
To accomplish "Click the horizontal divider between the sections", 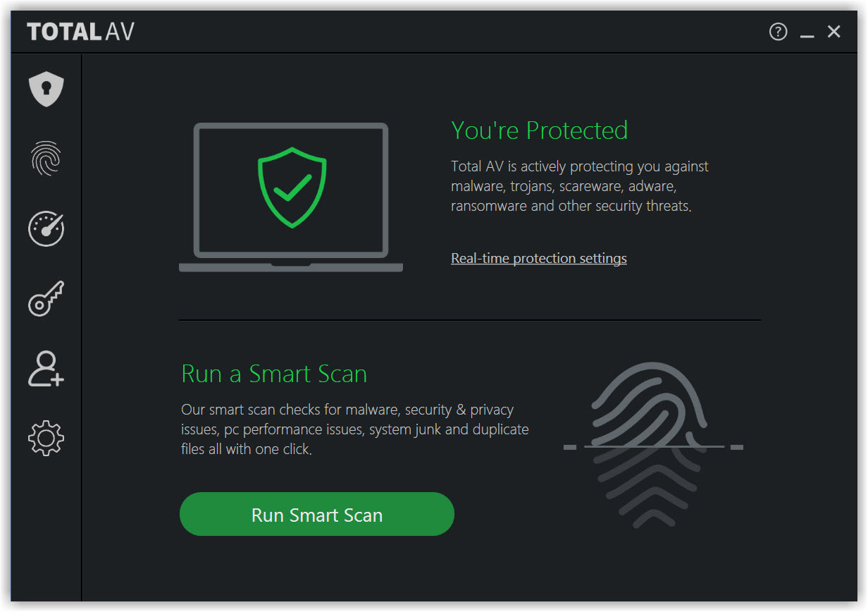I will coord(469,320).
